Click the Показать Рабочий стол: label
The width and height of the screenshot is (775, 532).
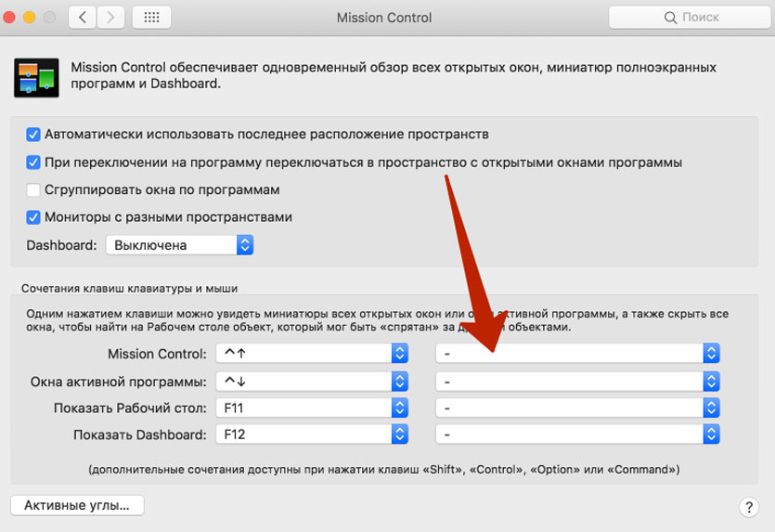tap(131, 409)
